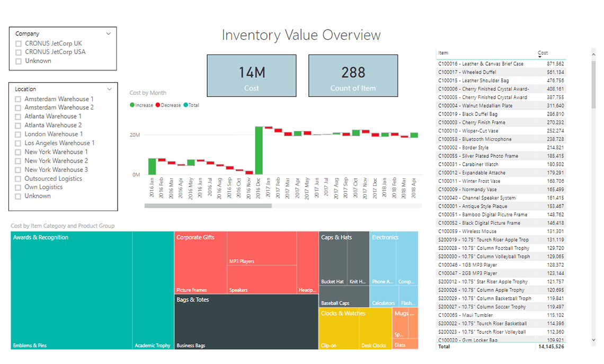604x364 pixels.
Task: Click row C100046 - 1GB MP3 Player
Action: 501,265
